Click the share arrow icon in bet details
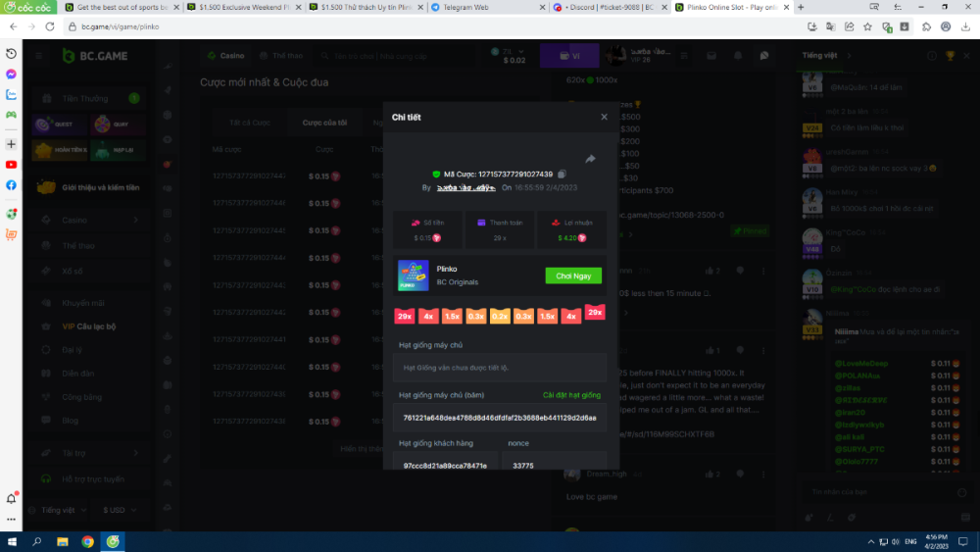980x552 pixels. click(x=590, y=159)
